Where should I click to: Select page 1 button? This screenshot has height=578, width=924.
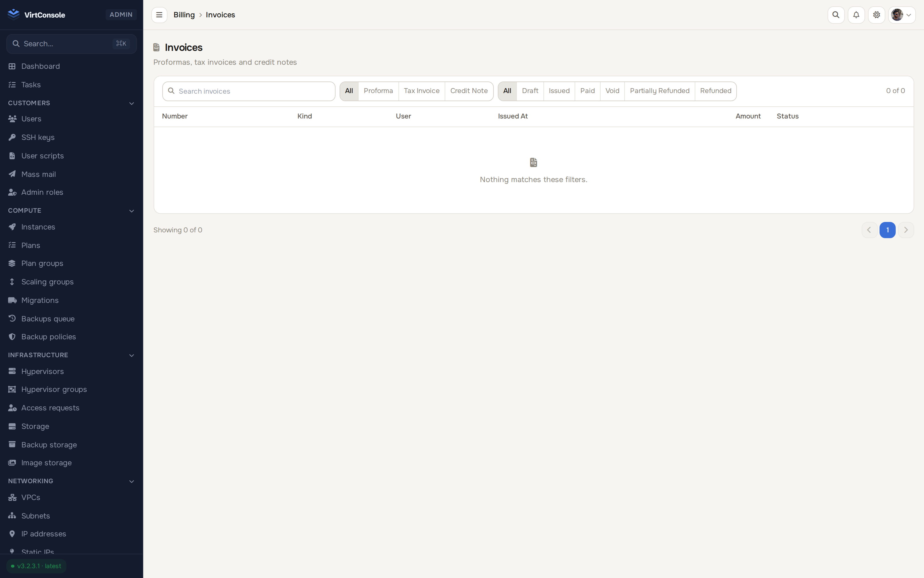tap(887, 230)
